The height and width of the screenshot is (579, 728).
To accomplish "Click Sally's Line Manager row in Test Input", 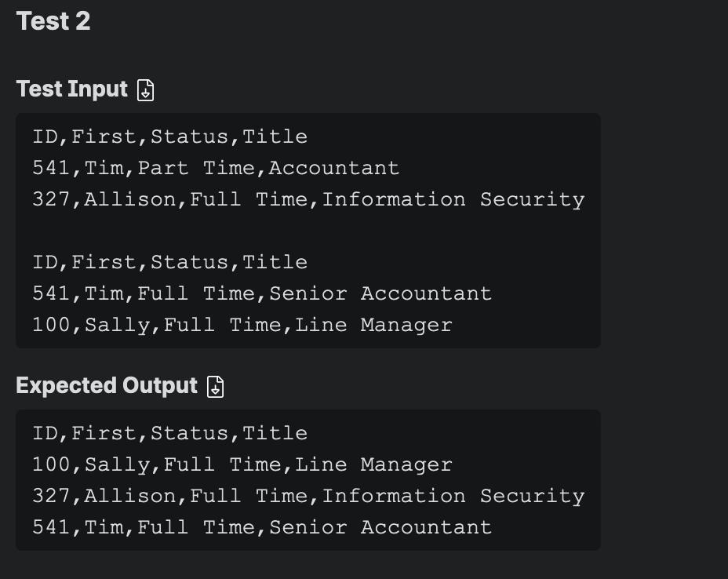I will 242,325.
